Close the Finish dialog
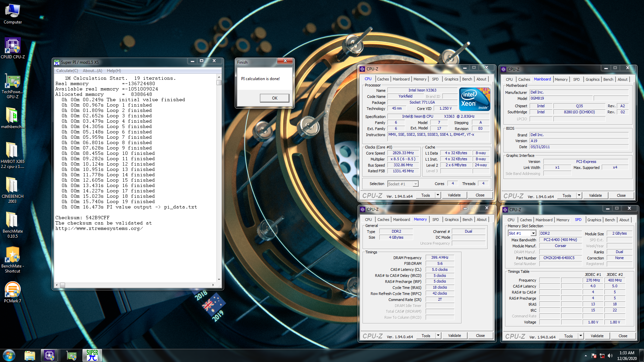Viewport: 644px width, 362px height. (x=285, y=61)
